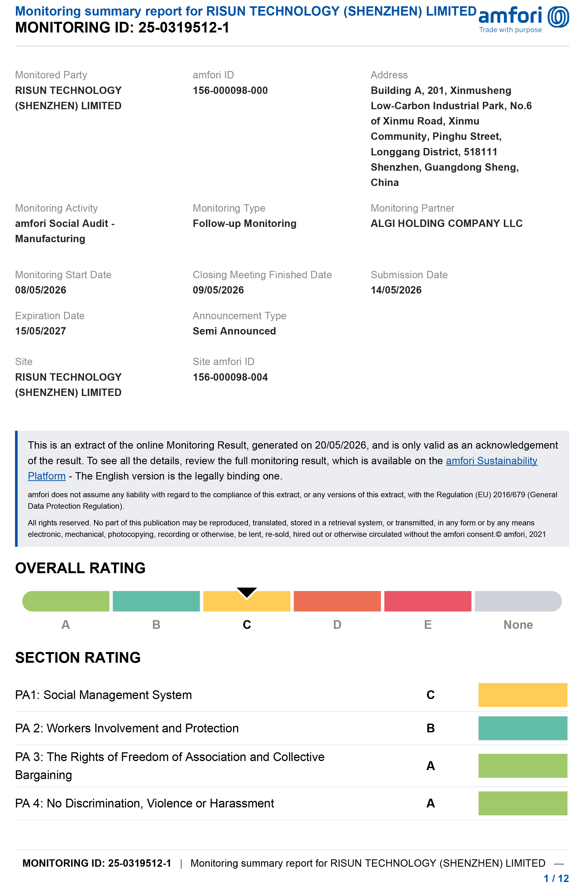Click 'Semi Announced' announcement type value

[234, 331]
